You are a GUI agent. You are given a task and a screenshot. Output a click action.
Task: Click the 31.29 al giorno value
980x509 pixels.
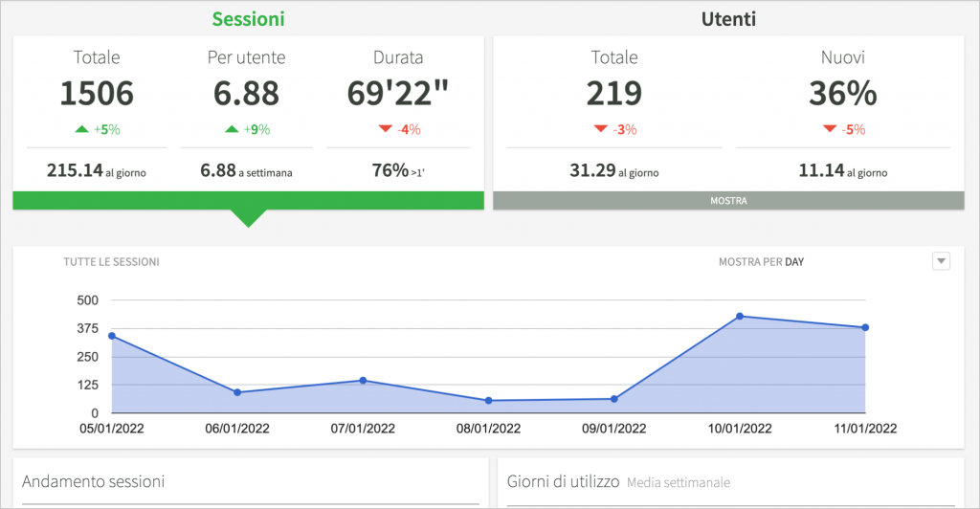click(614, 170)
